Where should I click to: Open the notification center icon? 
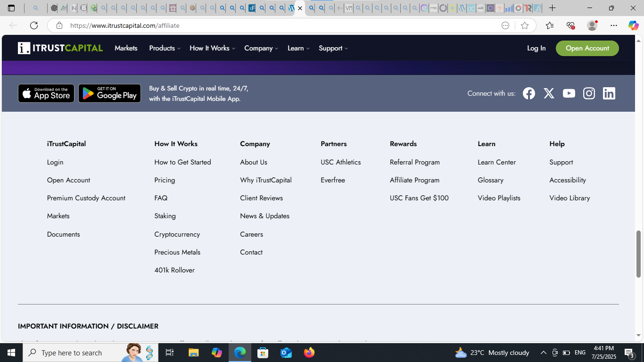click(629, 353)
